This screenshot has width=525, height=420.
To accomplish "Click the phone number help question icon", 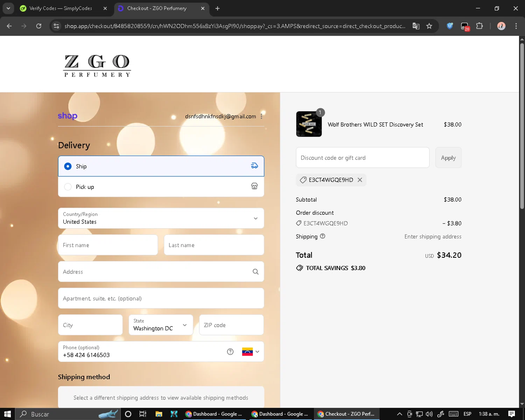I will [230, 352].
